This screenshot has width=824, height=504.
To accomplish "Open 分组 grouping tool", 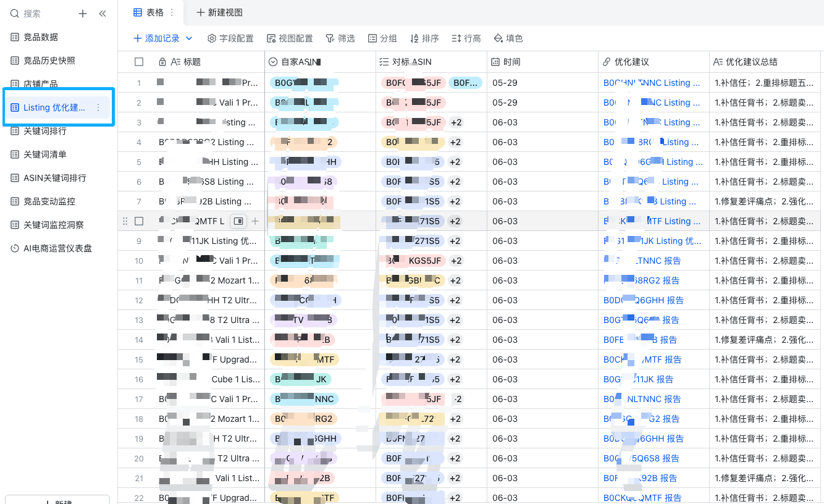I will tap(382, 38).
